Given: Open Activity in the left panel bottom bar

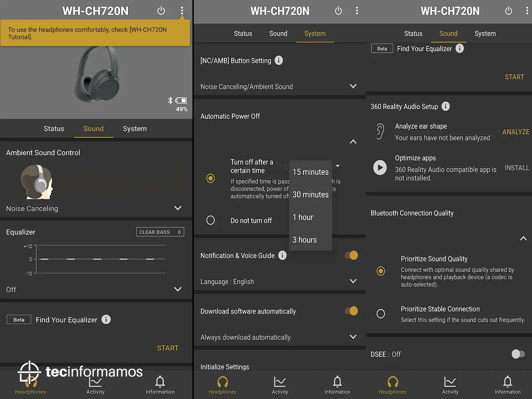Looking at the screenshot, I should coord(95,385).
